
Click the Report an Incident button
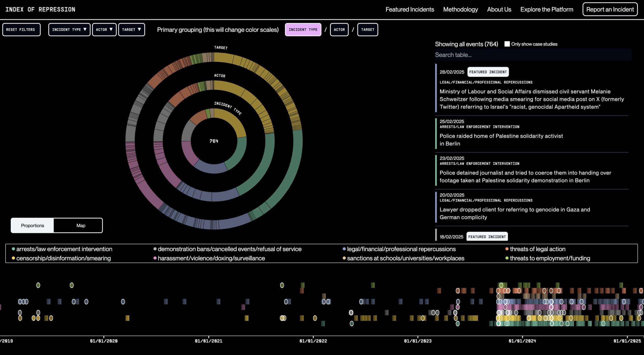tap(610, 9)
